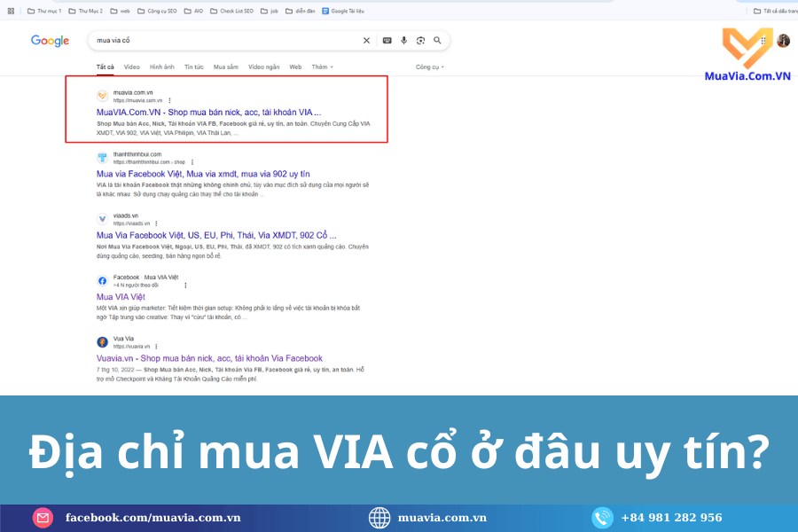
Task: Search by image with the Lens icon
Action: [420, 40]
